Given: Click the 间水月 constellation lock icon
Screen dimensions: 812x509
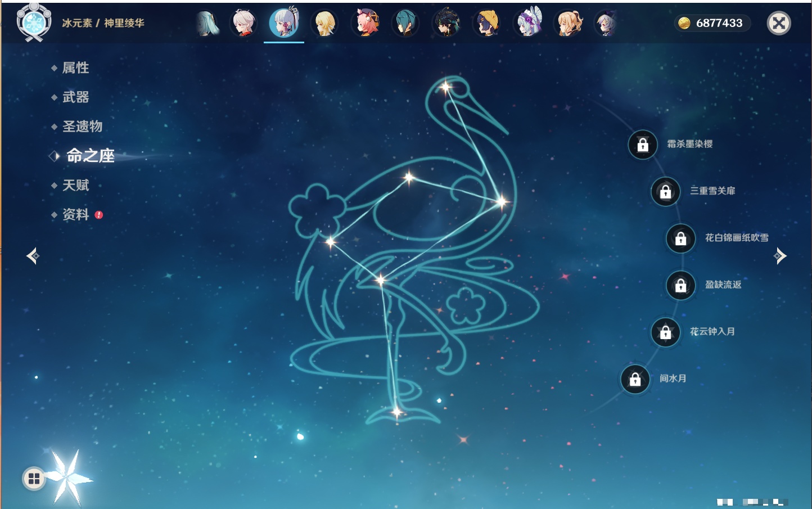Looking at the screenshot, I should [x=635, y=379].
